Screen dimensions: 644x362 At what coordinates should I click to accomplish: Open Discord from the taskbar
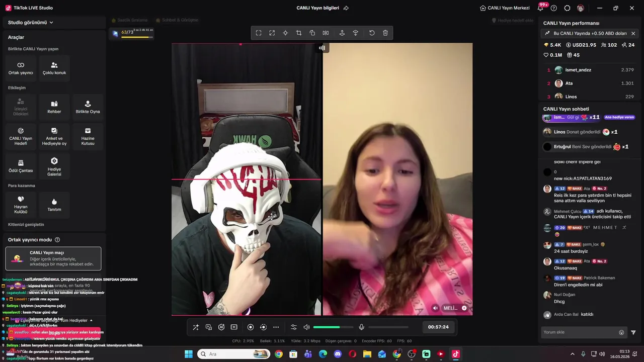tap(338, 354)
